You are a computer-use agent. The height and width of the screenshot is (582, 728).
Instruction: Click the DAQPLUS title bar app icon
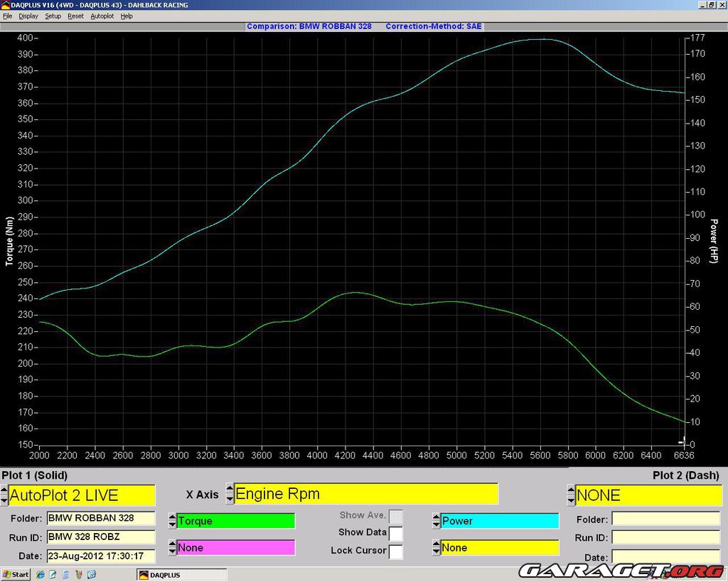[x=5, y=5]
